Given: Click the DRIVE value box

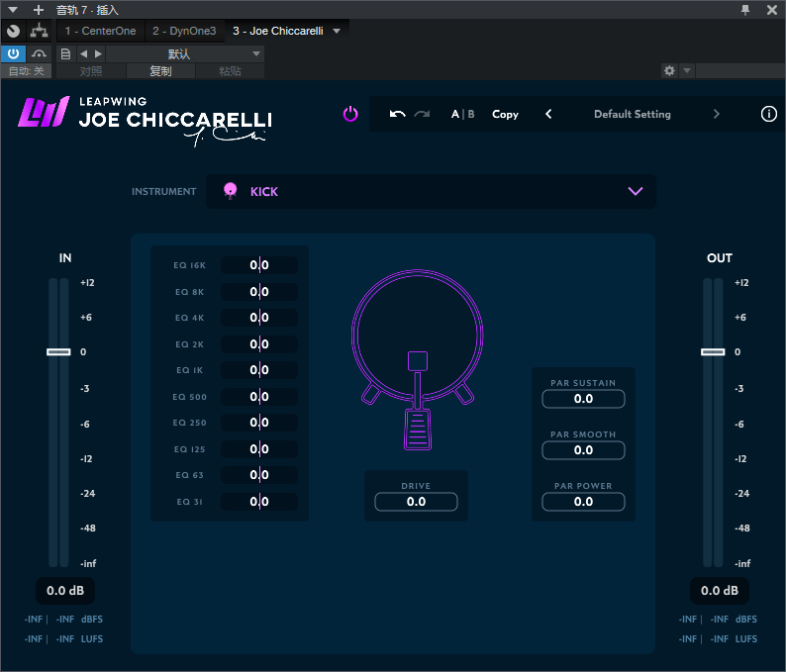Looking at the screenshot, I should point(416,502).
